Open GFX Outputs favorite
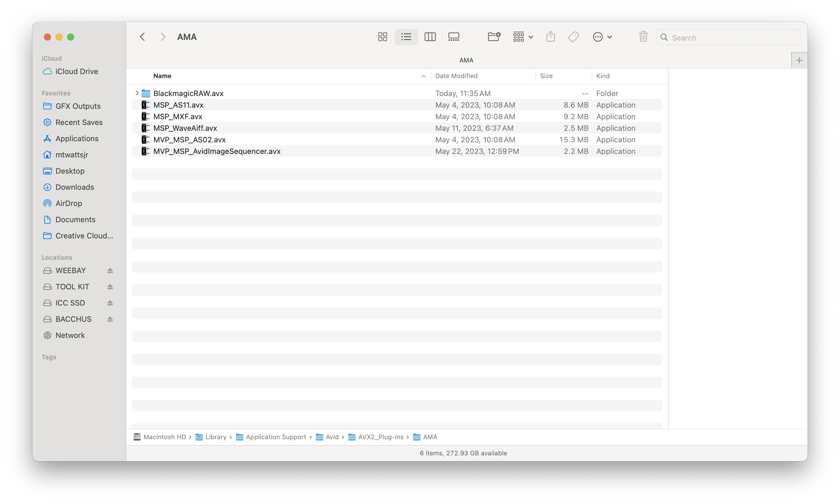840x504 pixels. click(78, 106)
